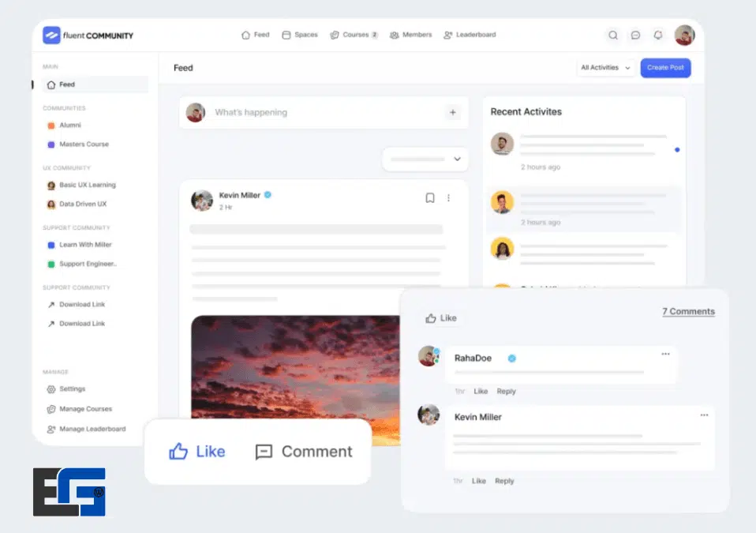Click the fluent Community logo
Viewport: 756px width, 533px height.
[x=88, y=36]
